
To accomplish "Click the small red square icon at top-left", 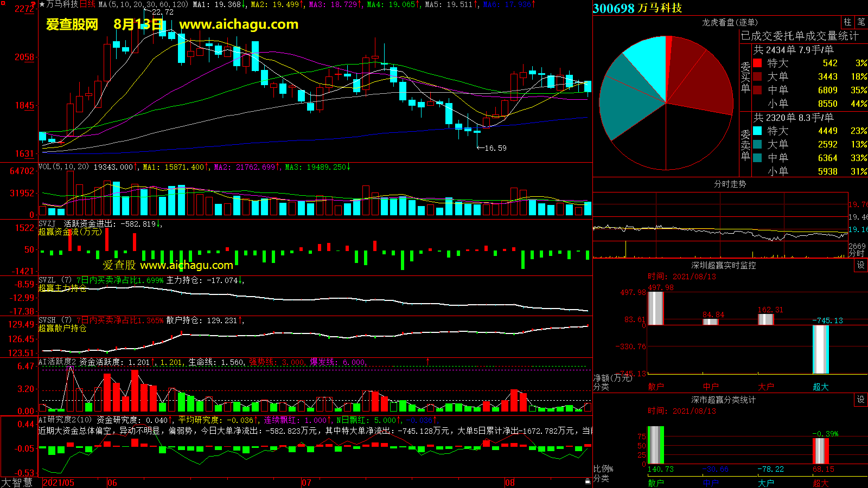I will [x=3, y=3].
